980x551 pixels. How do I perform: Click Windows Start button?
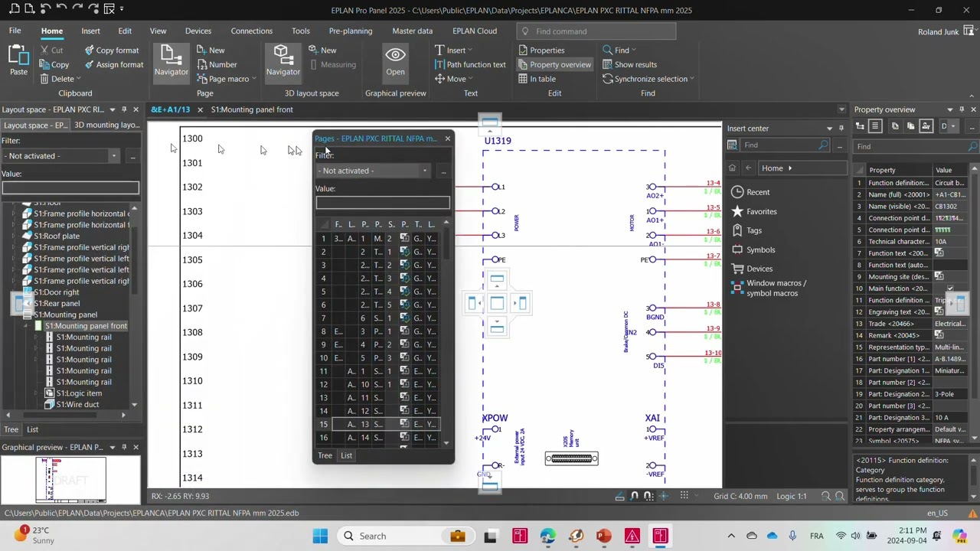[x=320, y=536]
